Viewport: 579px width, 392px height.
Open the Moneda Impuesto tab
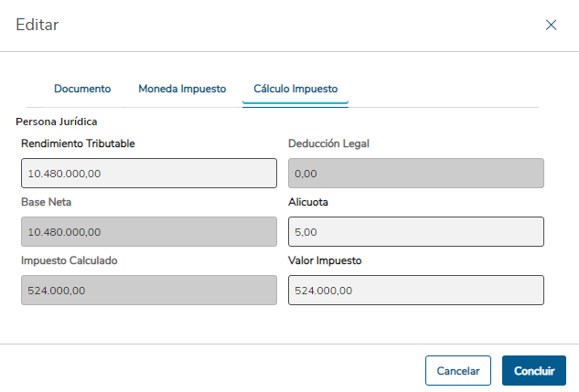tap(182, 89)
